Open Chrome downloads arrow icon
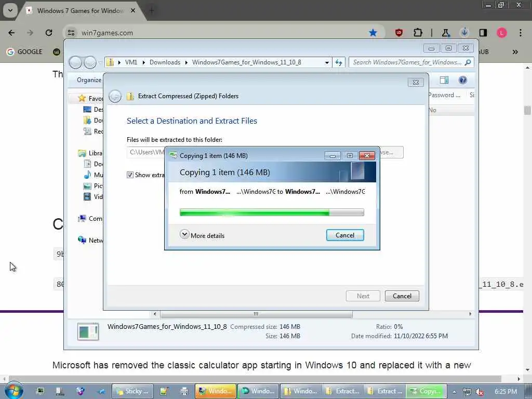Image resolution: width=532 pixels, height=399 pixels. point(464,33)
